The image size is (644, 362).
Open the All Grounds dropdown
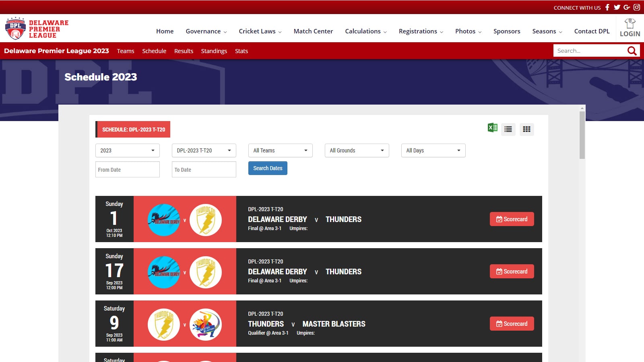tap(357, 150)
